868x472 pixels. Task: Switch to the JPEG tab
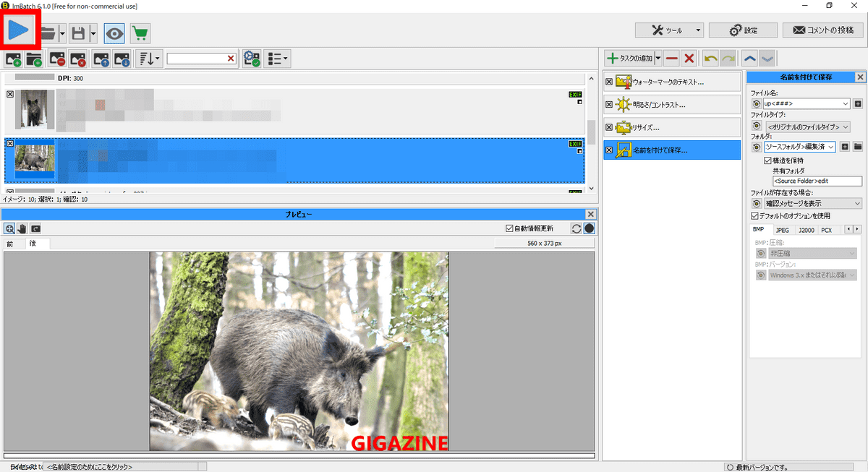(x=783, y=230)
